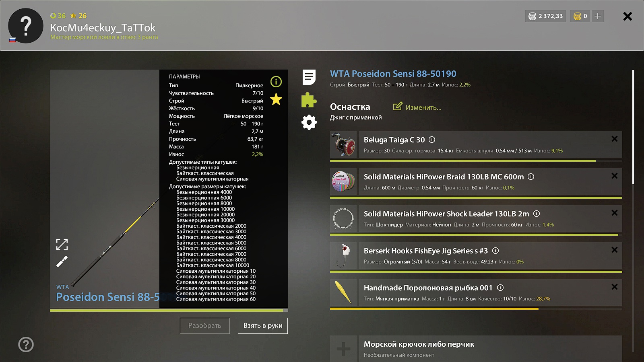Click the yellow foam fish lure thumbnail

pyautogui.click(x=343, y=292)
